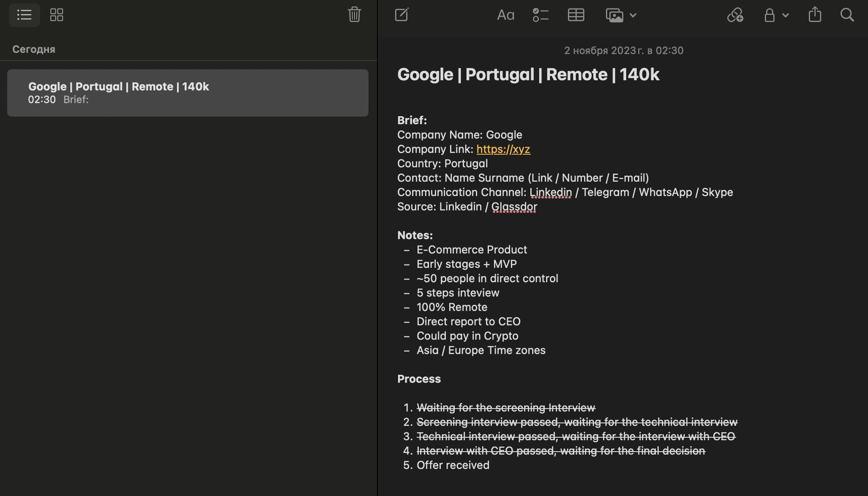The image size is (868, 496).
Task: Switch to list view
Action: pyautogui.click(x=24, y=15)
